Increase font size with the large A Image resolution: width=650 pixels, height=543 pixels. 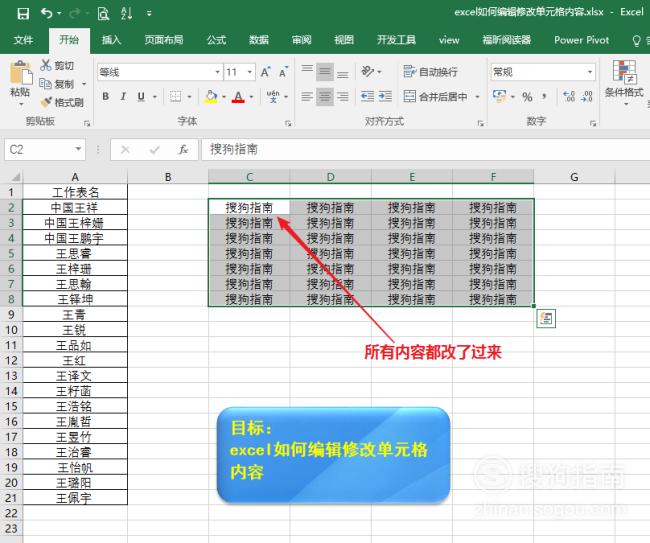tap(265, 72)
